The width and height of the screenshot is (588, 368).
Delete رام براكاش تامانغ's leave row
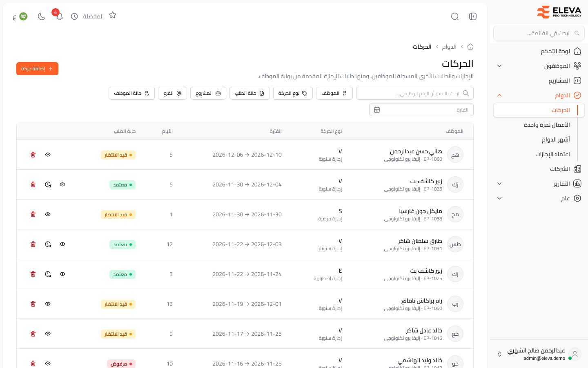(33, 304)
